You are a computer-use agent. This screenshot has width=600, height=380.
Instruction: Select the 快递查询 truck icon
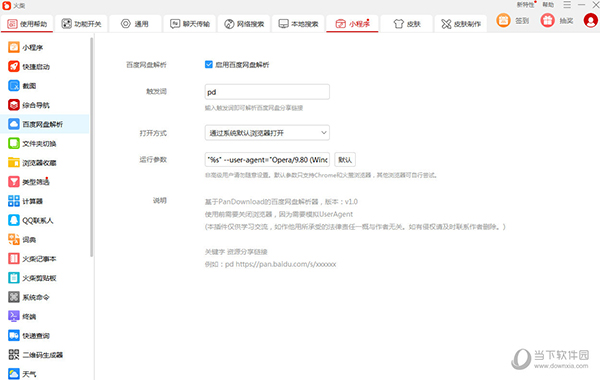coord(14,336)
